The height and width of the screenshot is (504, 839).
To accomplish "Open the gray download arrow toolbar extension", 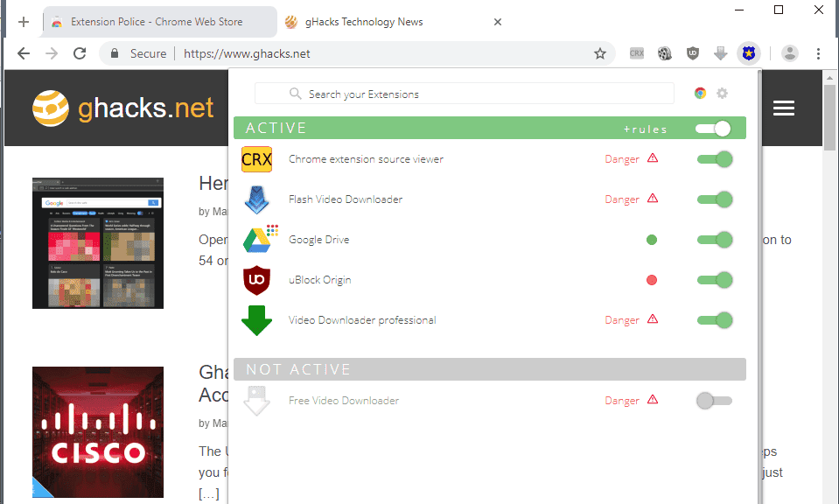I will tap(721, 53).
